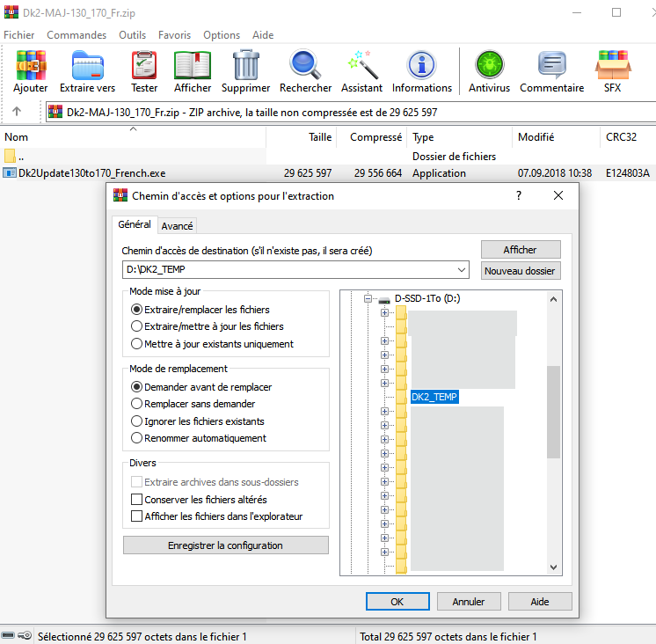Open the Fichier menu

(18, 35)
